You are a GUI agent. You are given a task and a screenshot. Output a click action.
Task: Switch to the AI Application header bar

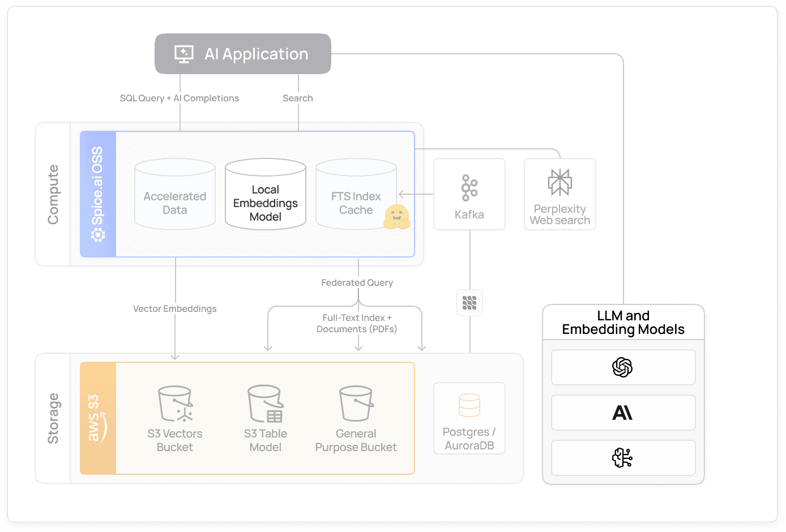coord(242,54)
